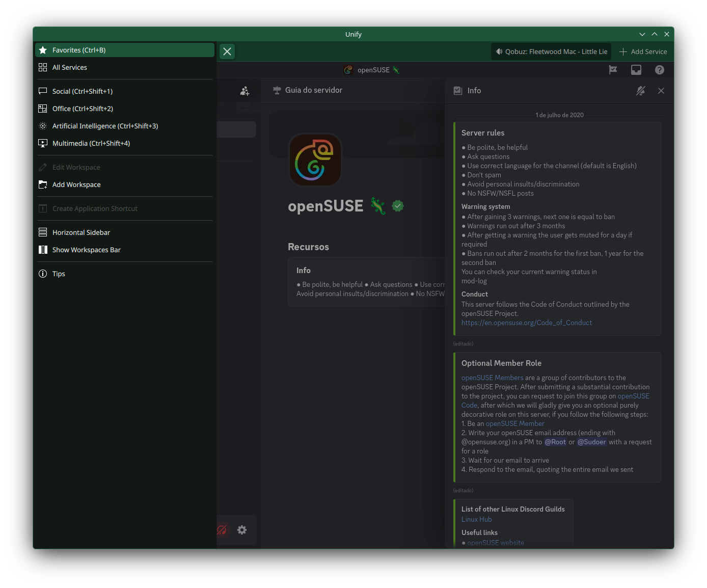Image resolution: width=707 pixels, height=588 pixels.
Task: Toggle notification mute in Info panel
Action: pyautogui.click(x=641, y=91)
